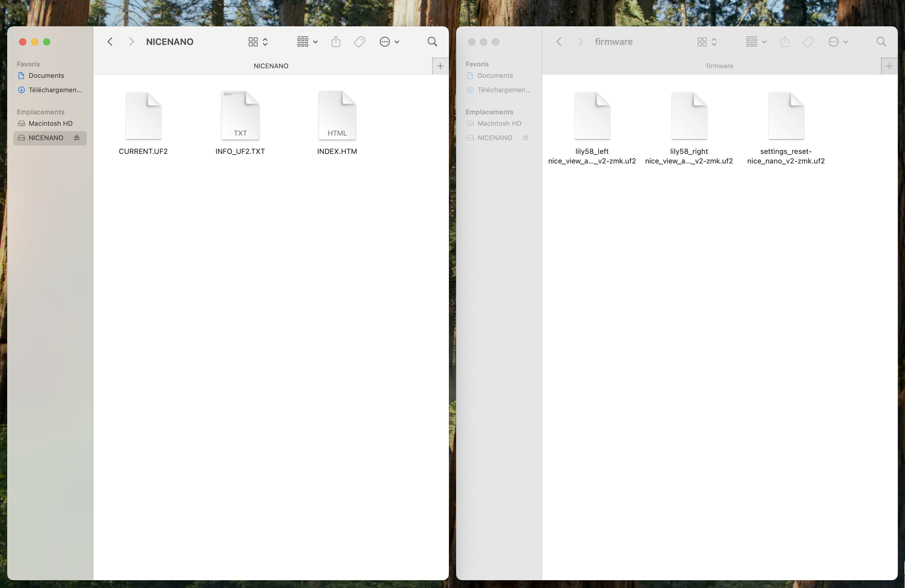Select the firmware tab in the right window
This screenshot has height=588, width=905.
pos(719,66)
